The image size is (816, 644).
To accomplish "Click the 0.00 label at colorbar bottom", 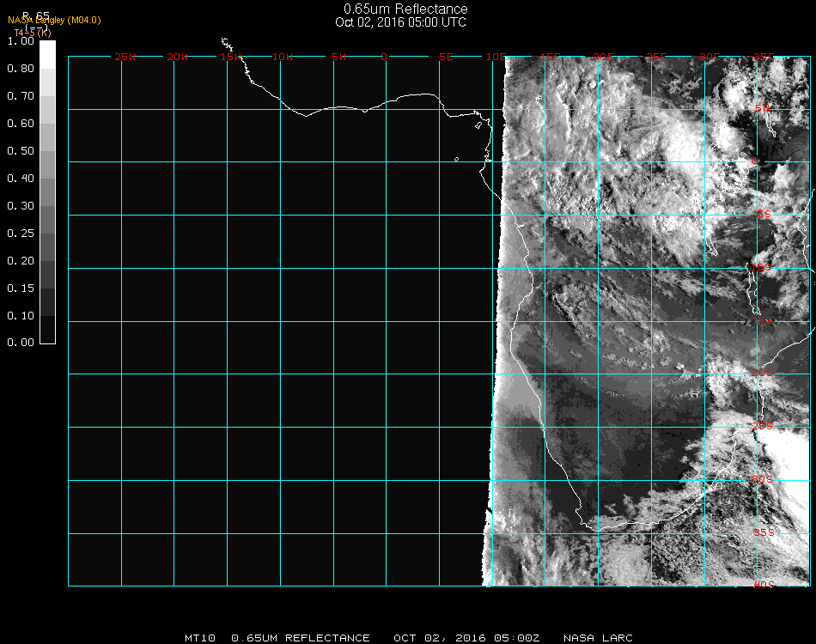I will pos(21,343).
